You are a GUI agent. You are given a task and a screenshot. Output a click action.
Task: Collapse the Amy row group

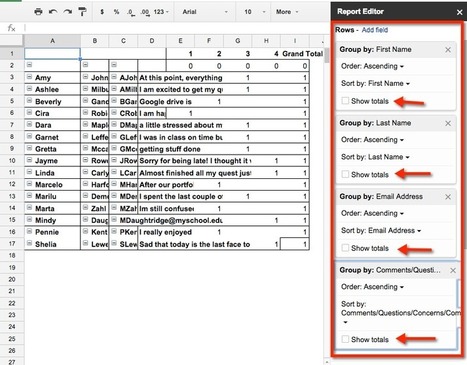point(29,77)
